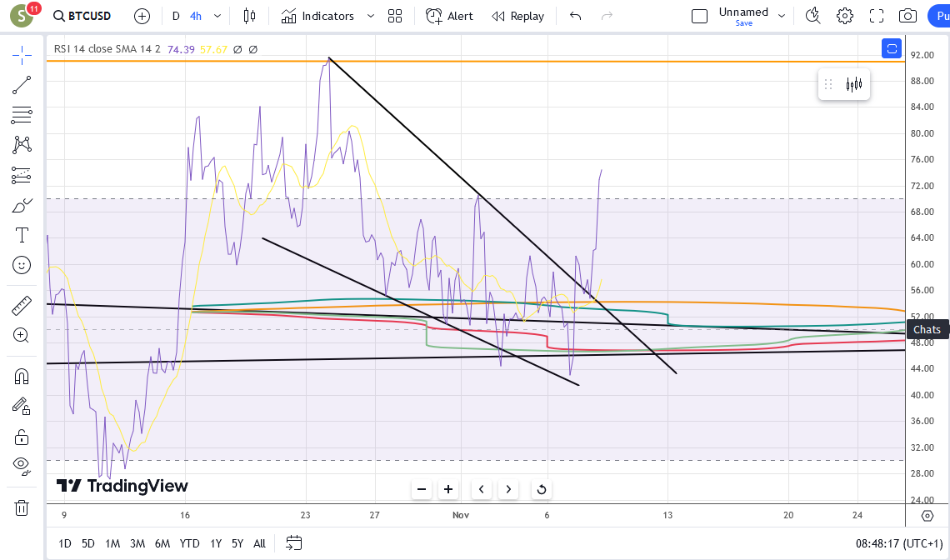Open the Indicators dialog
This screenshot has height=560, width=950.
[317, 17]
